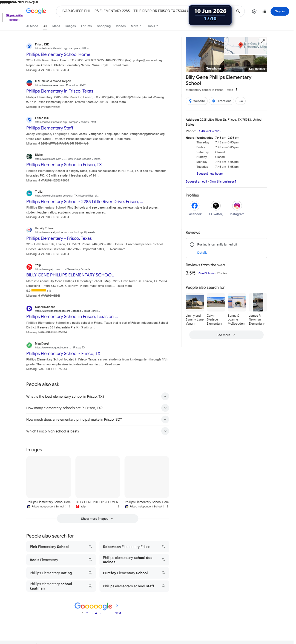
Task: Click the Yelp favicon in results
Action: pos(29,267)
